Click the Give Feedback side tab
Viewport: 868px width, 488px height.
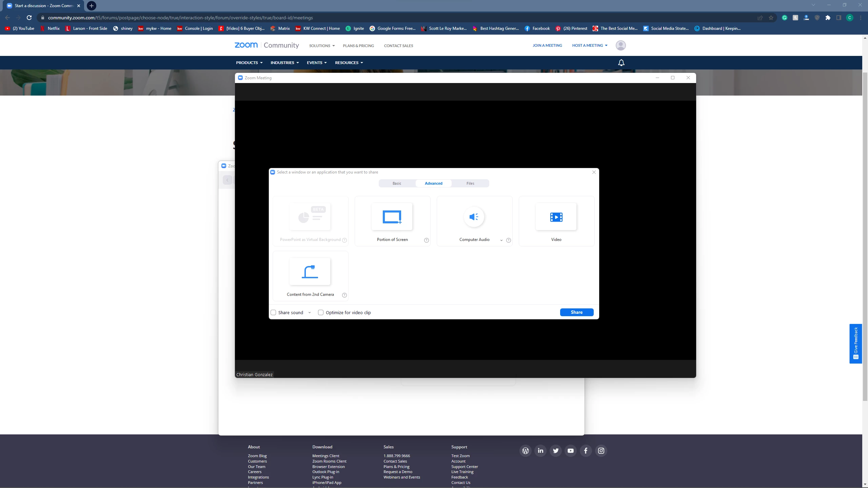click(x=855, y=343)
